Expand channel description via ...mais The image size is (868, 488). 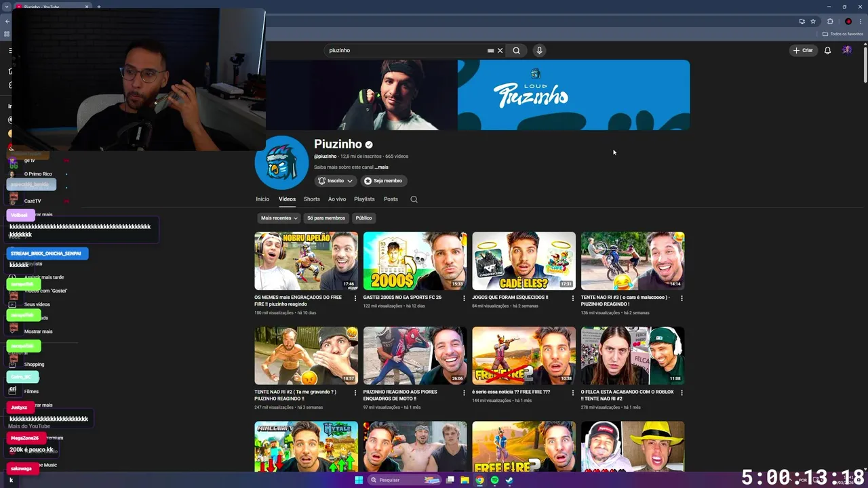tap(382, 167)
